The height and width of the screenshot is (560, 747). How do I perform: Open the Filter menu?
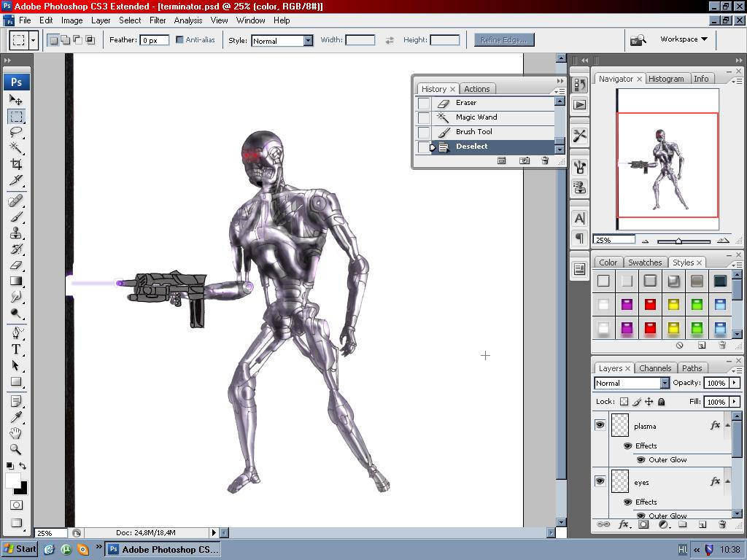click(158, 20)
